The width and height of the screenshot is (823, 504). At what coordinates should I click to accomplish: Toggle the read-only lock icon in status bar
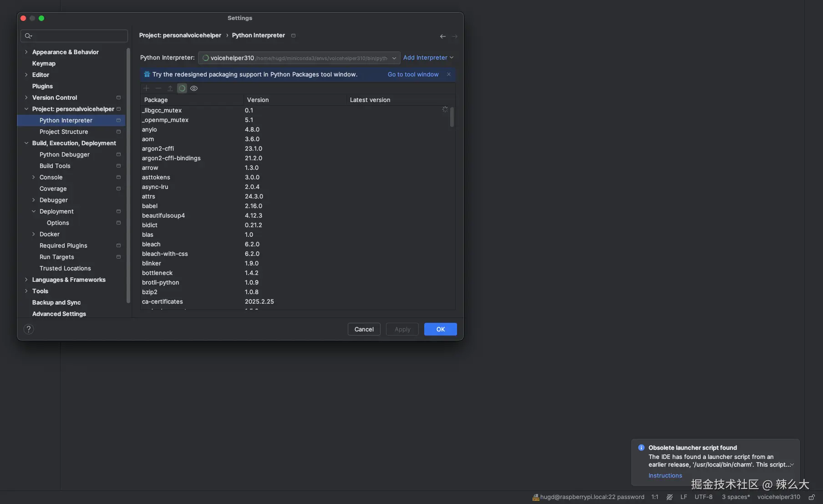(x=812, y=497)
